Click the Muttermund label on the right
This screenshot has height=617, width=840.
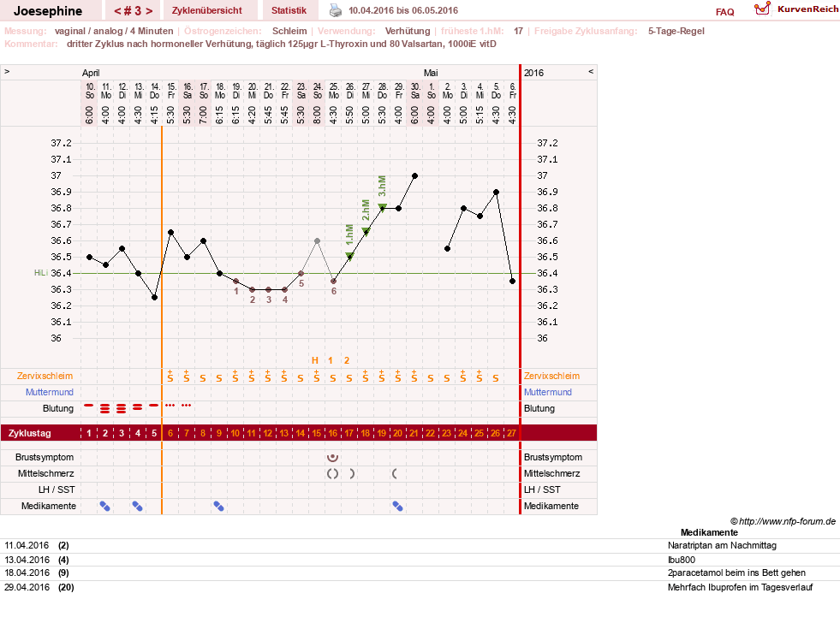click(x=547, y=392)
